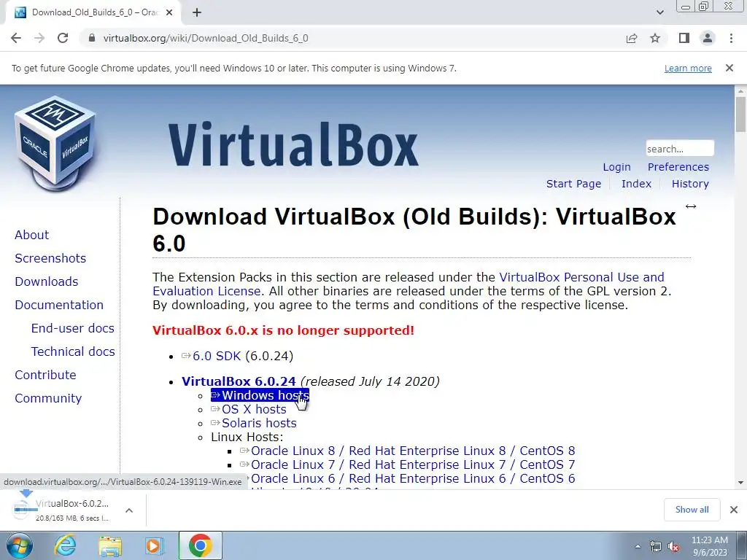Image resolution: width=747 pixels, height=560 pixels.
Task: Open End-user docs link
Action: pos(72,328)
